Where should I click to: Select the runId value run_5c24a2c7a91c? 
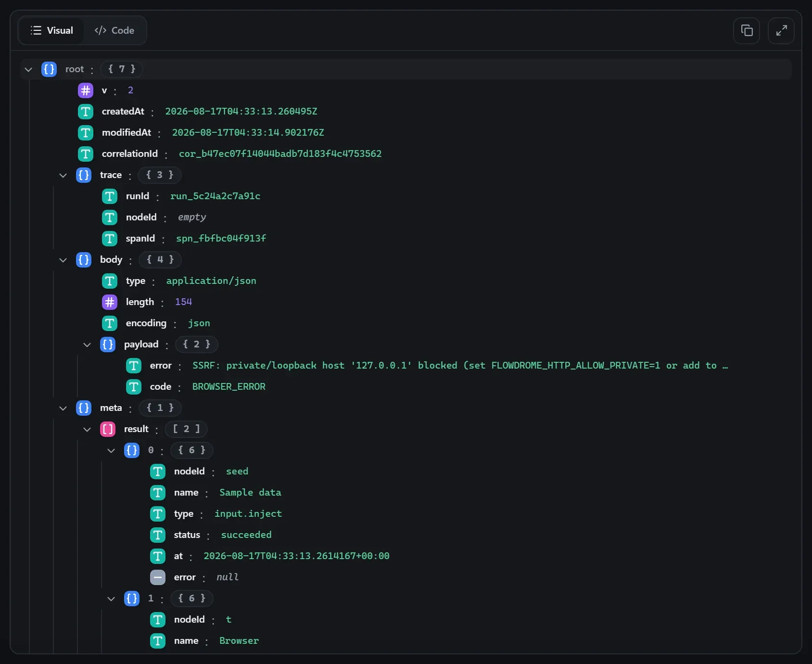[x=216, y=196]
